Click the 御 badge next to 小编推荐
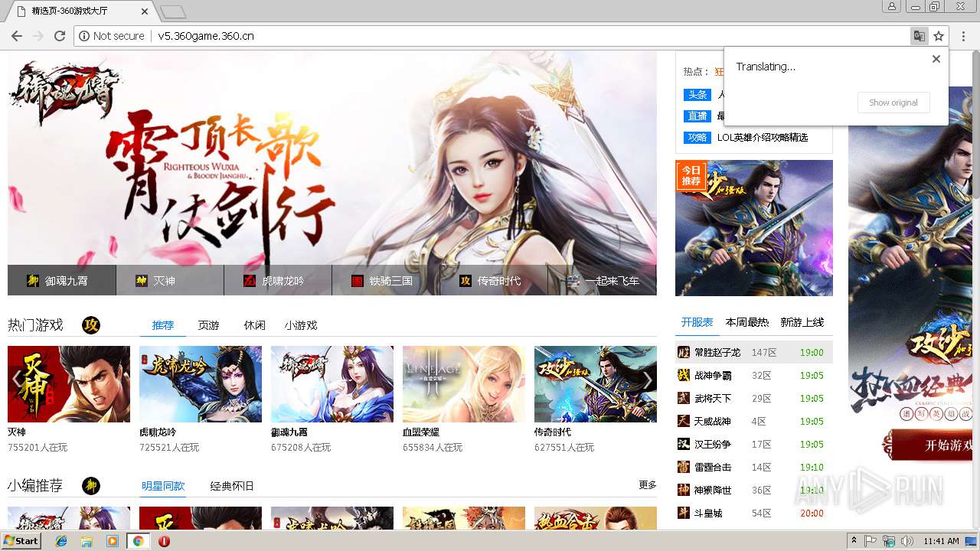980x551 pixels. (x=91, y=486)
